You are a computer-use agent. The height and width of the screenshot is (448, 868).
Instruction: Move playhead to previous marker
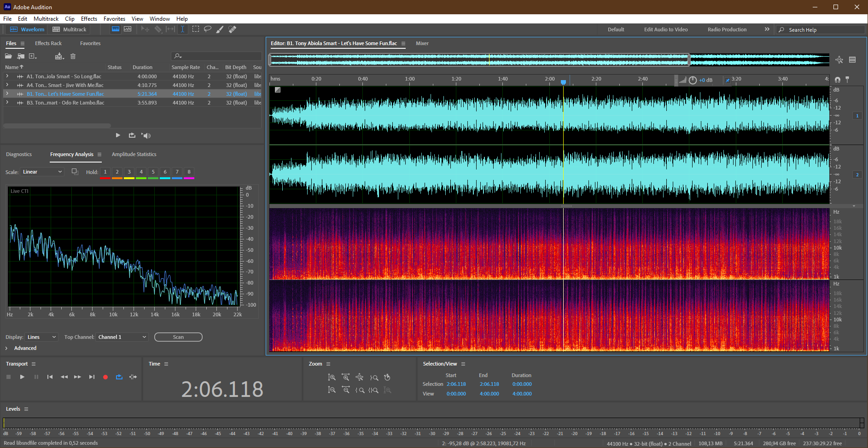[x=50, y=377]
